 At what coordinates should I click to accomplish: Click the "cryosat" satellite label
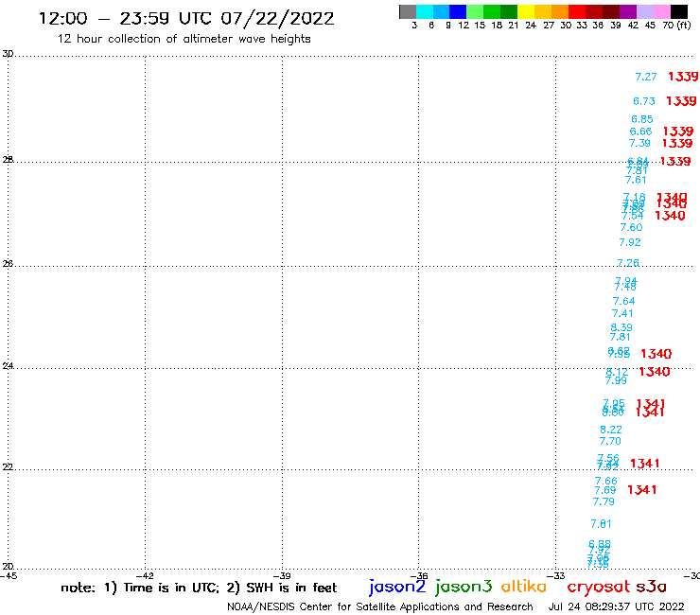(x=599, y=588)
